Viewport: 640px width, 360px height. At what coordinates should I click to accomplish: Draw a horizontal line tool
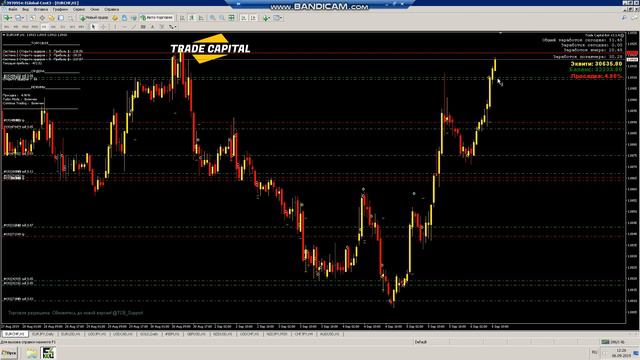click(x=124, y=27)
